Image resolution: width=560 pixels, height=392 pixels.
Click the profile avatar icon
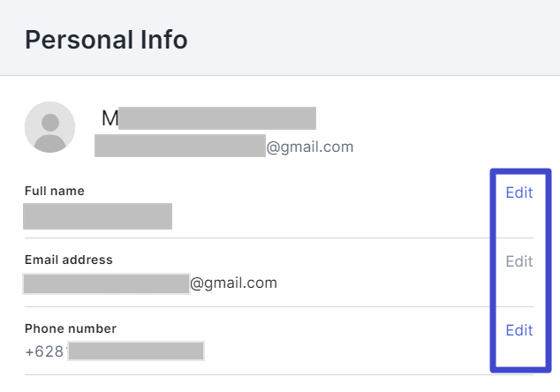pyautogui.click(x=49, y=128)
